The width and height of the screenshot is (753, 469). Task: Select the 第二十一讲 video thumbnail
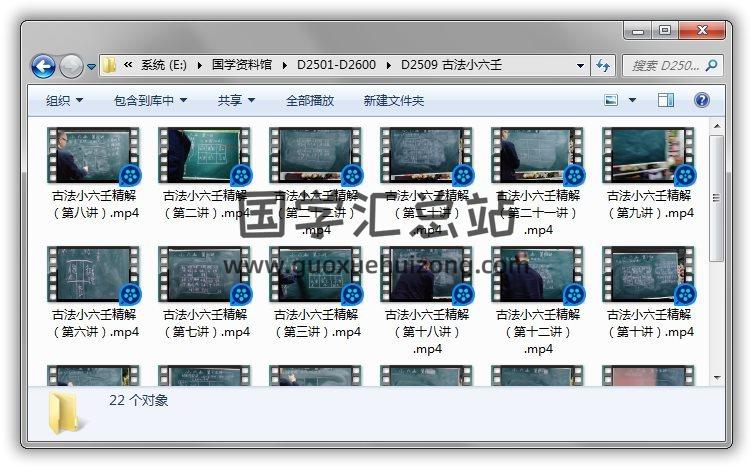(537, 156)
